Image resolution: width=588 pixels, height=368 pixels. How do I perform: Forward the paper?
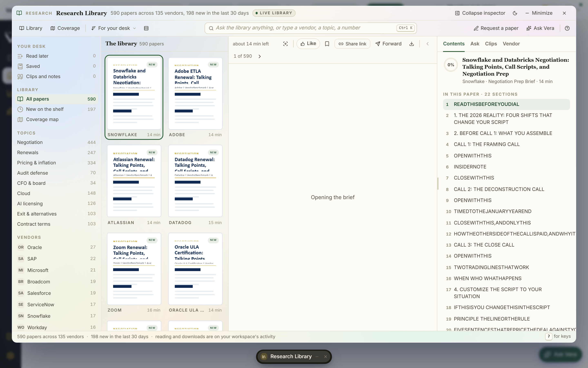click(x=388, y=44)
